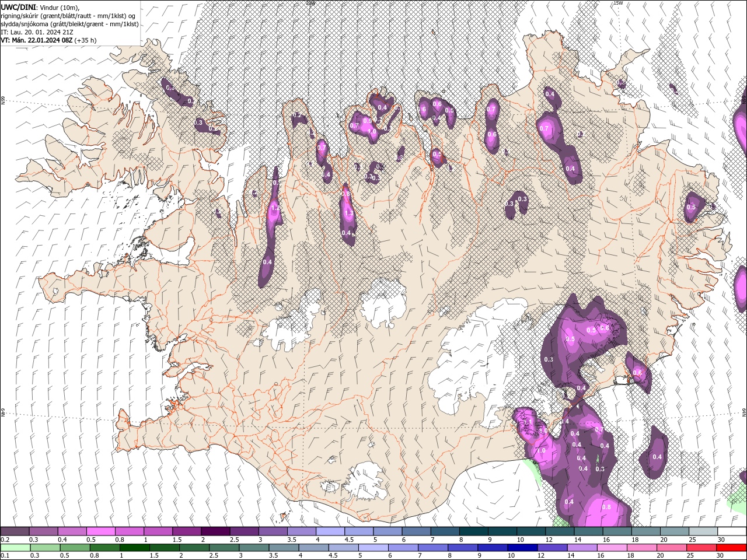Viewport: 747px width, 560px height.
Task: Click the deep blue 10 rain swatch
Action: click(x=522, y=547)
